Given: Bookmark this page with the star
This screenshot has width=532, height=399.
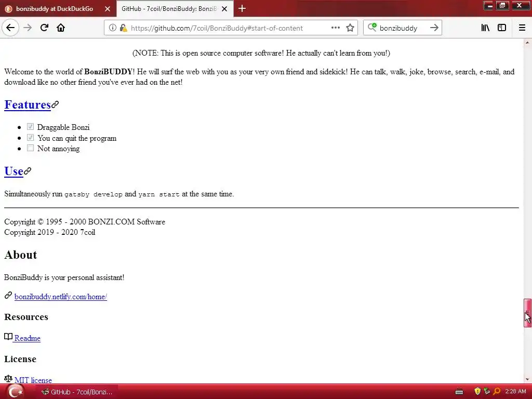Looking at the screenshot, I should (x=350, y=28).
